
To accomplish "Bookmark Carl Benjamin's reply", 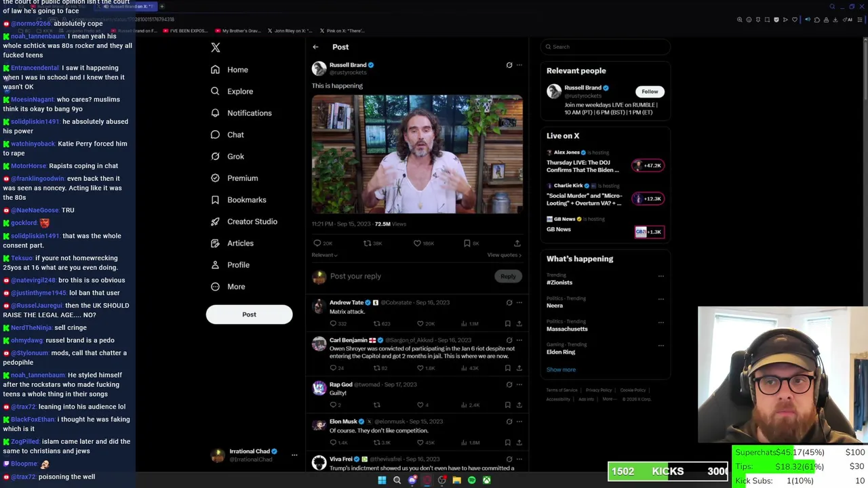I will pyautogui.click(x=507, y=368).
